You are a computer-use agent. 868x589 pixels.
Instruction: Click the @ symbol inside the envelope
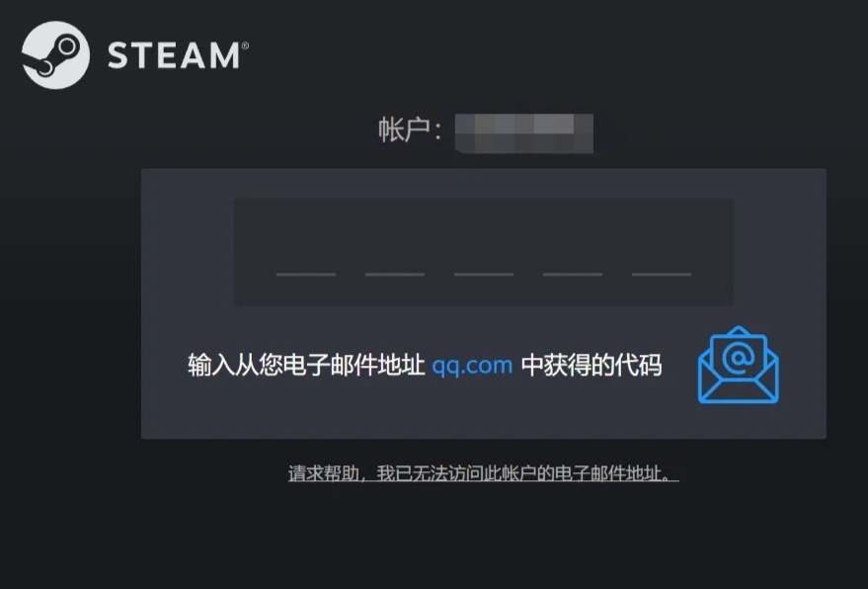click(x=739, y=358)
